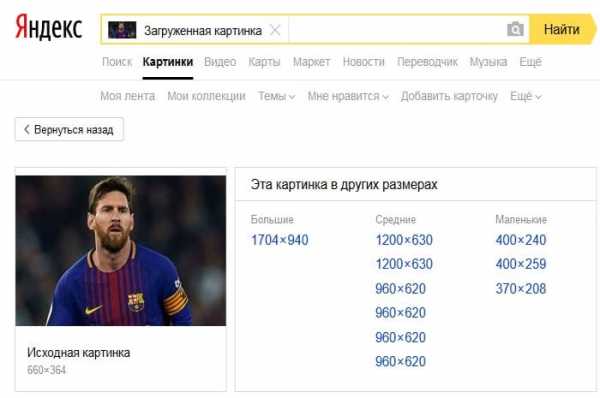Open the 1704×940 large size link
Image resolution: width=600 pixels, height=398 pixels.
click(x=280, y=240)
